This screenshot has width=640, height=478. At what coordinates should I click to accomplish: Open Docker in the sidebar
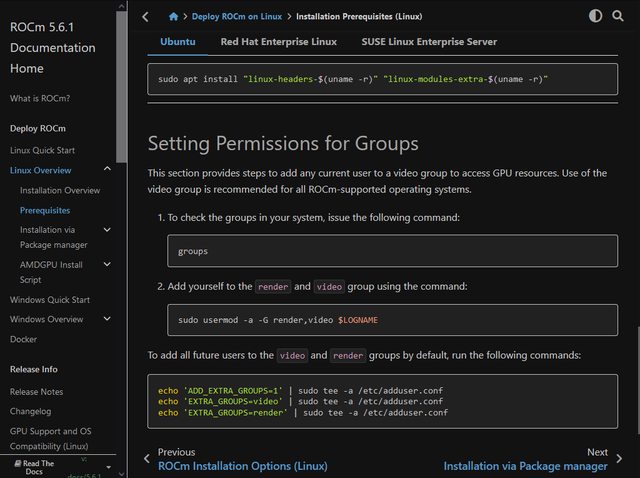tap(24, 339)
